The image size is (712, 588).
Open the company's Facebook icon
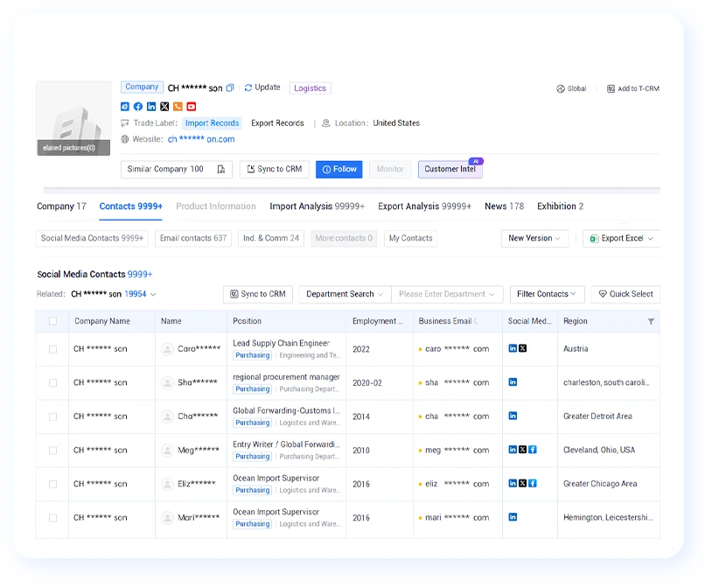138,107
